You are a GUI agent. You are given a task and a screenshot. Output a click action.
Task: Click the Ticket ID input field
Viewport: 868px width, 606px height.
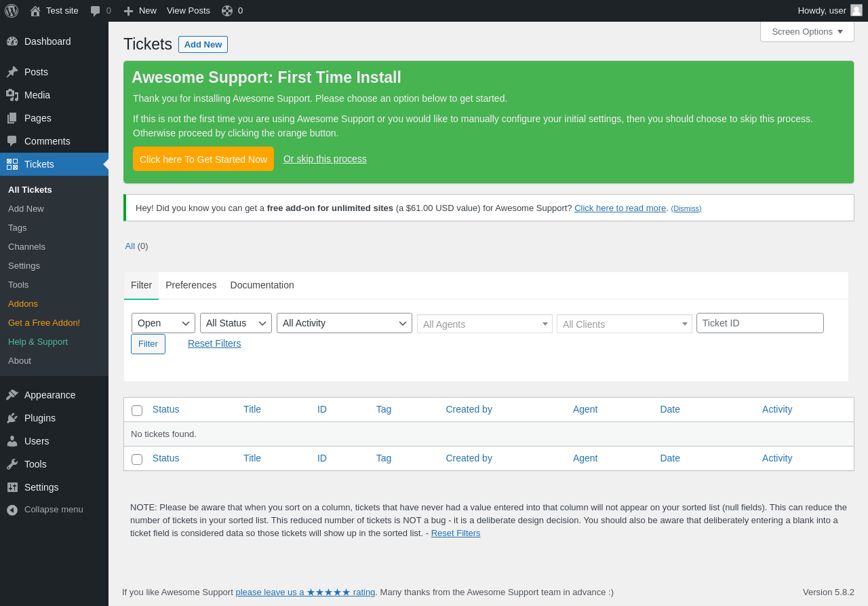760,323
